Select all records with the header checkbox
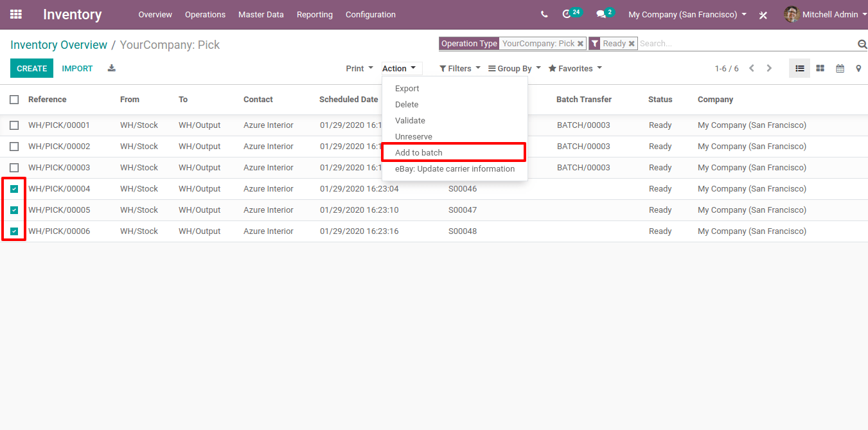 (x=14, y=100)
